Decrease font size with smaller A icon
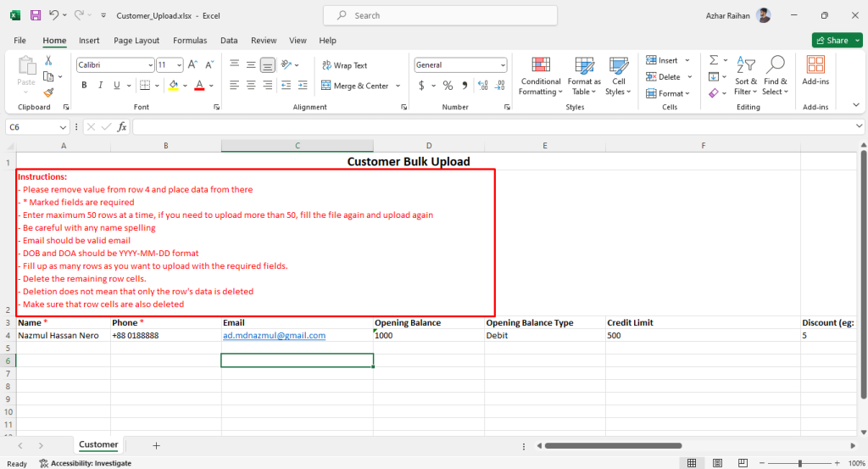 pos(209,64)
